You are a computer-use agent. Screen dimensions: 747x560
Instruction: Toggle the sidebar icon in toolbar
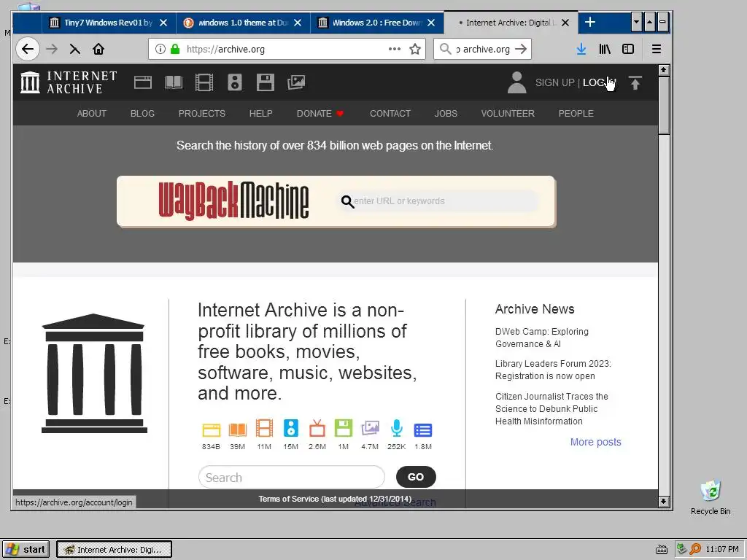[628, 49]
